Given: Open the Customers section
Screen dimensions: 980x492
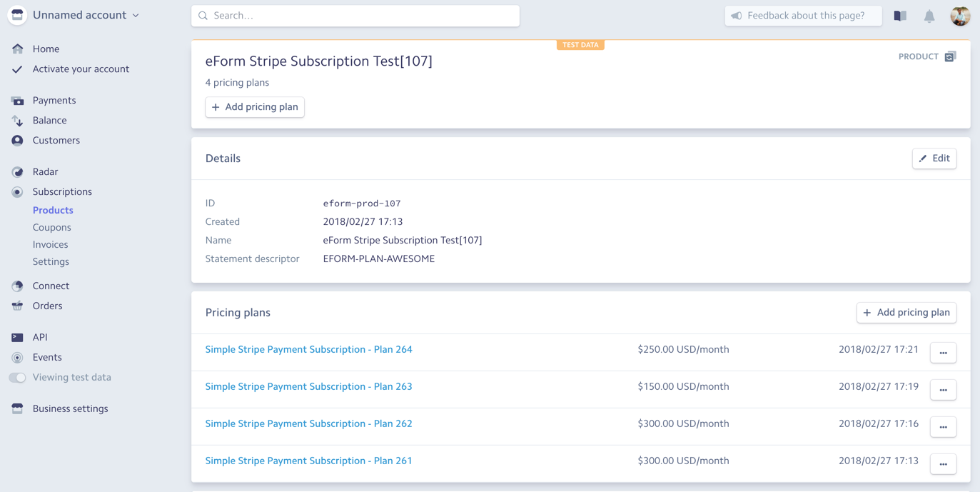Looking at the screenshot, I should [56, 141].
